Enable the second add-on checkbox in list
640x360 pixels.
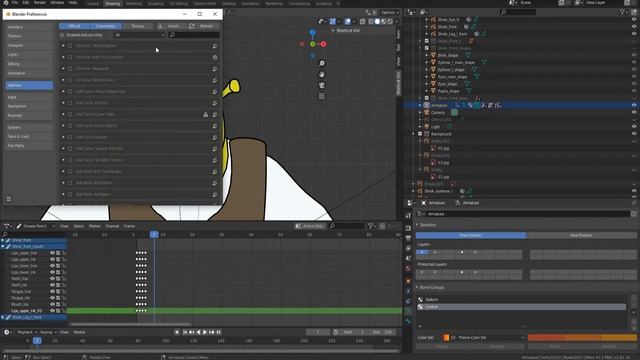[70, 58]
